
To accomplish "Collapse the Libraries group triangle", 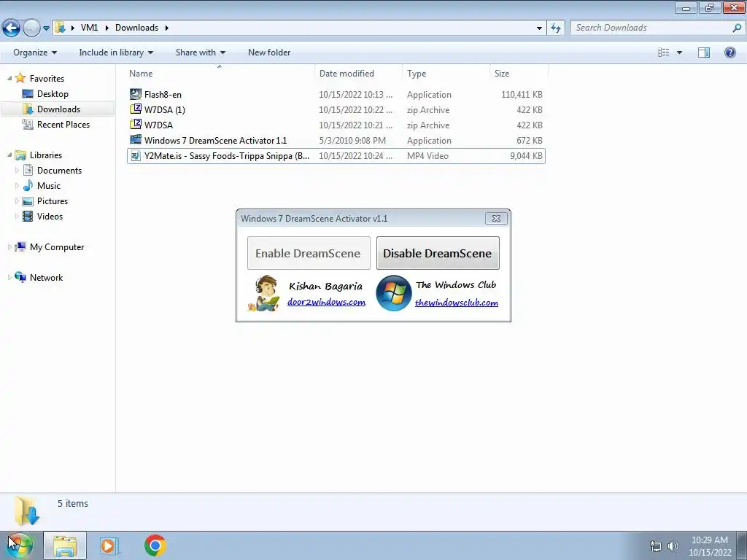I will pos(9,155).
